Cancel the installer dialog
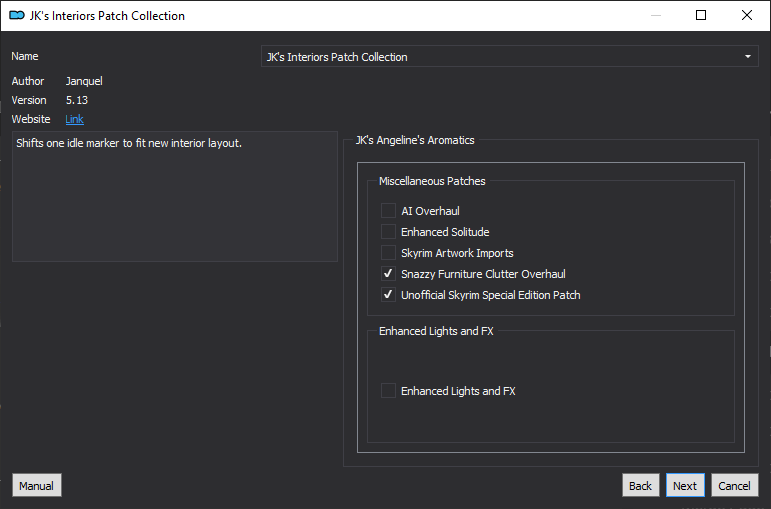This screenshot has width=771, height=509. (x=735, y=485)
